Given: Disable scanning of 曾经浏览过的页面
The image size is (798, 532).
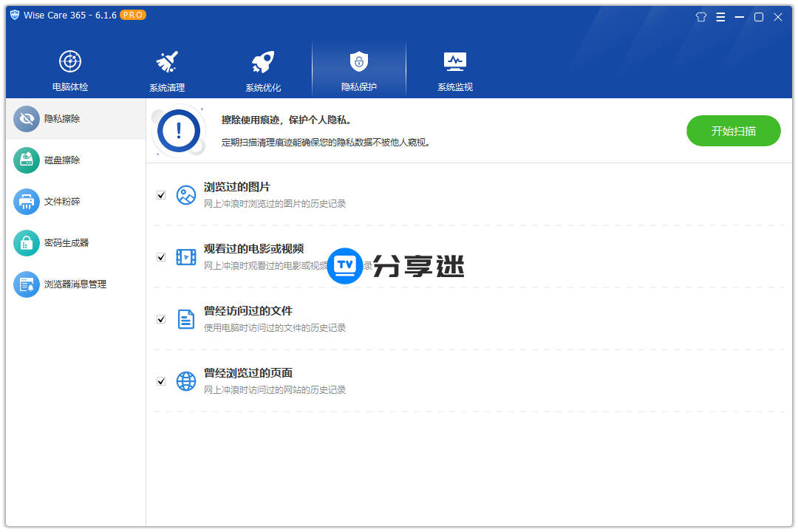Looking at the screenshot, I should [161, 381].
